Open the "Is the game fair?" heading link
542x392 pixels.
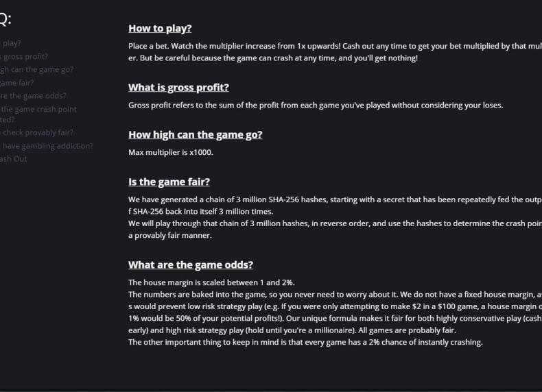tap(169, 182)
